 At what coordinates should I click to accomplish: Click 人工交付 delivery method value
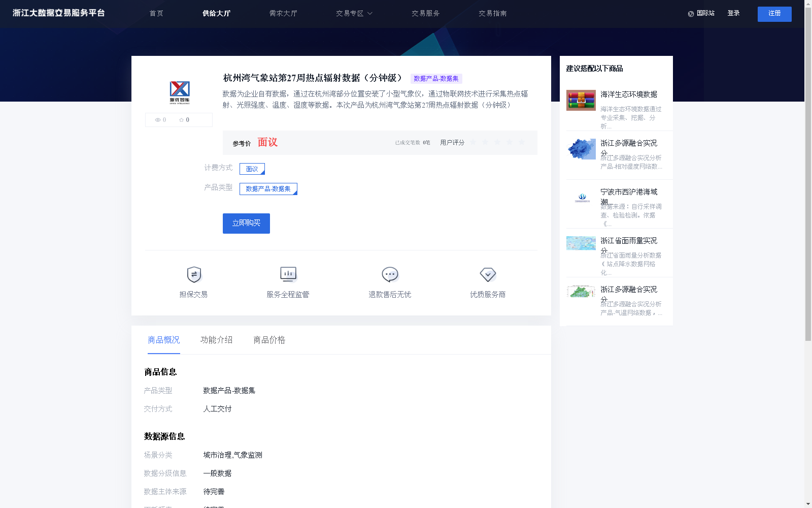click(217, 409)
